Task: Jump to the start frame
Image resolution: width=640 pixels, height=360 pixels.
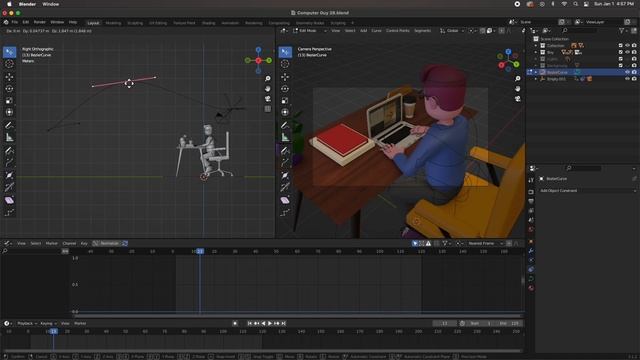Action: coord(250,323)
